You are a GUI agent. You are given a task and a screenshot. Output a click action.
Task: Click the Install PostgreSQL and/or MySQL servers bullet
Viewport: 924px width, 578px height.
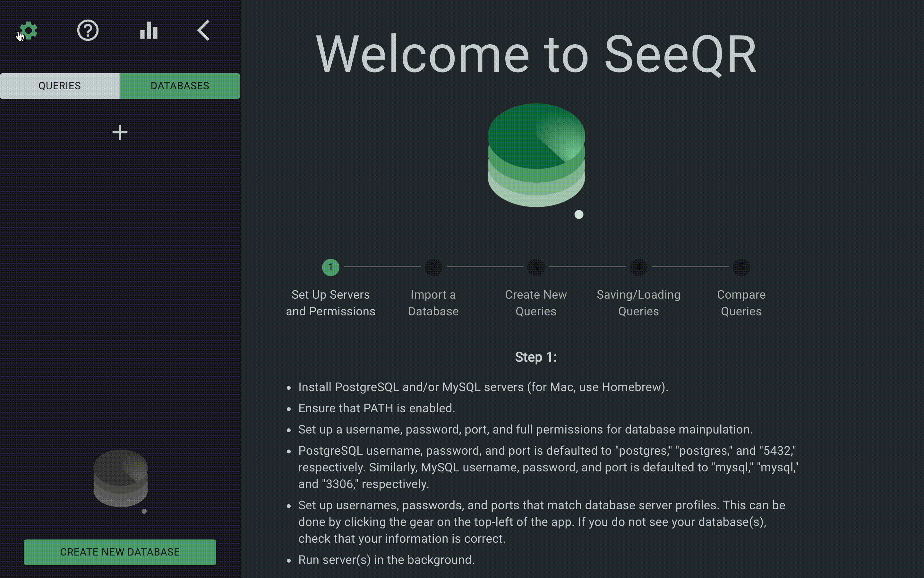tap(483, 387)
